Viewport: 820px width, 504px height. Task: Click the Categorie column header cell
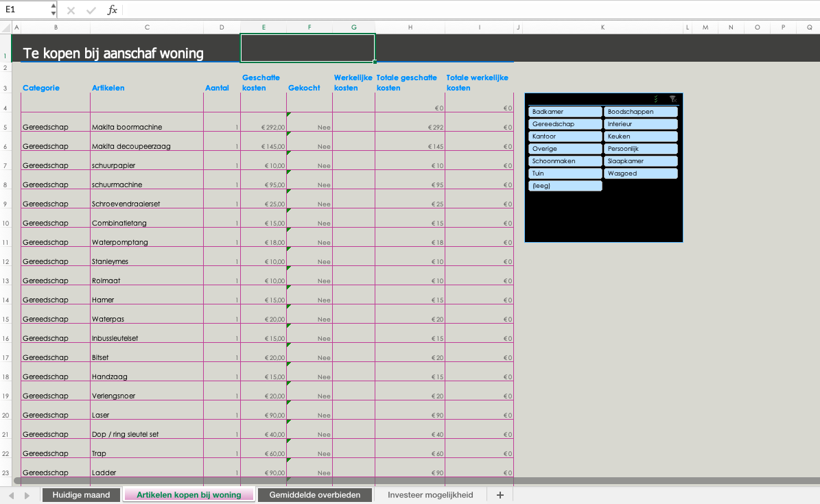click(x=56, y=82)
